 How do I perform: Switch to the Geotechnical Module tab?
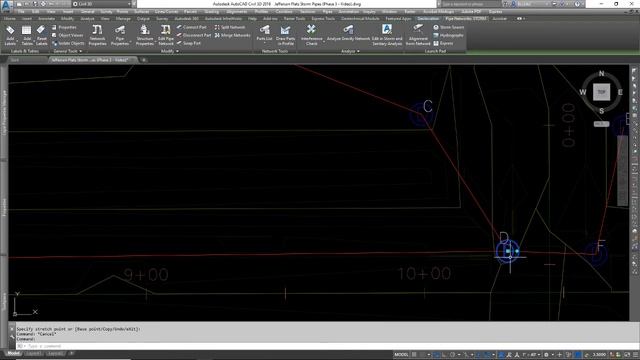[360, 18]
